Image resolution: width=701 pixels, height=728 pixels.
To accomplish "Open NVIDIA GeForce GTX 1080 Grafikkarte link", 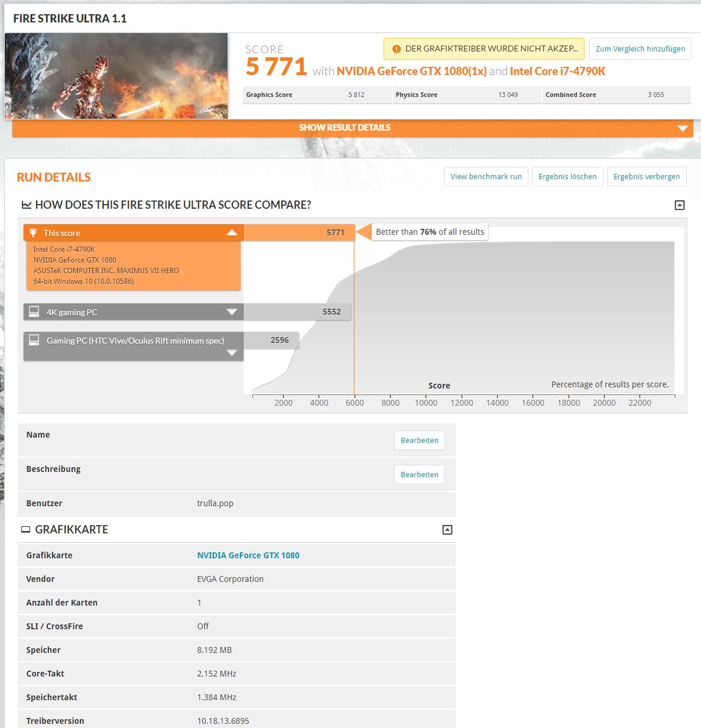I will [x=248, y=555].
